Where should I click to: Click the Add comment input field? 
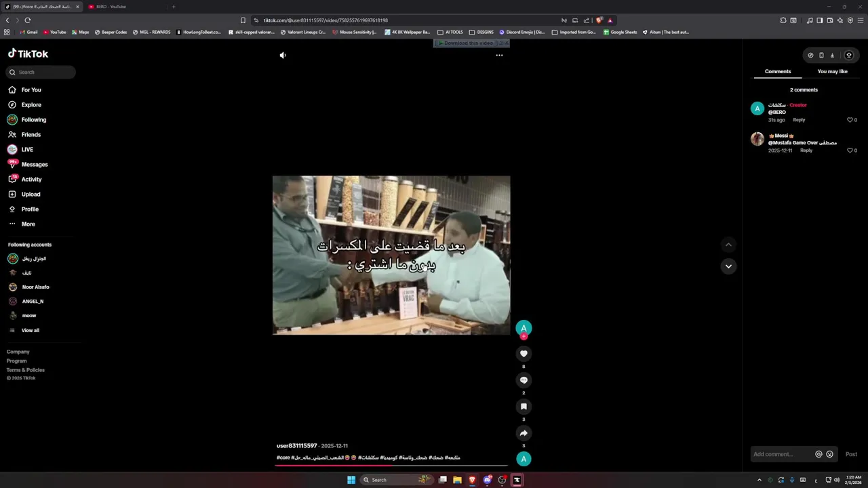[x=783, y=454]
